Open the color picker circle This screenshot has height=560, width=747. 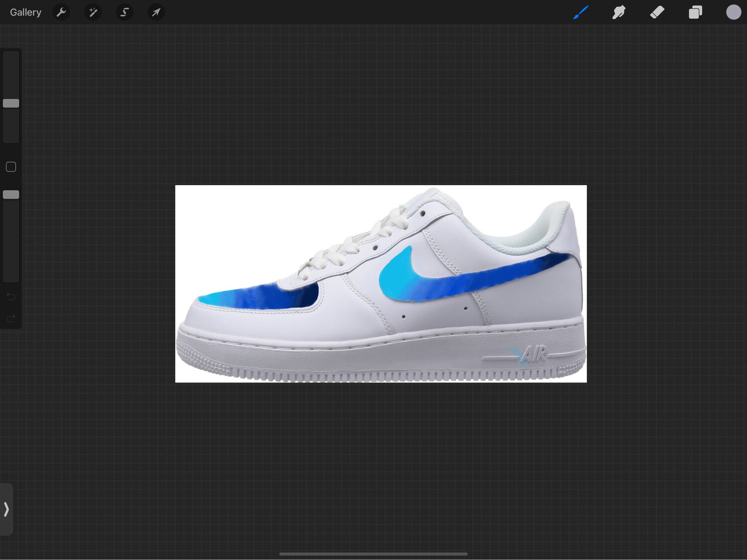click(734, 12)
